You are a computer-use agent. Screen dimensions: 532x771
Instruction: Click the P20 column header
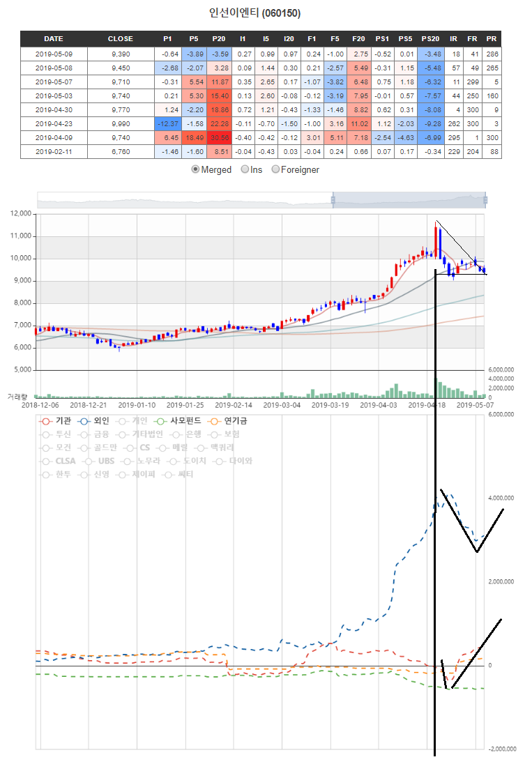[219, 39]
